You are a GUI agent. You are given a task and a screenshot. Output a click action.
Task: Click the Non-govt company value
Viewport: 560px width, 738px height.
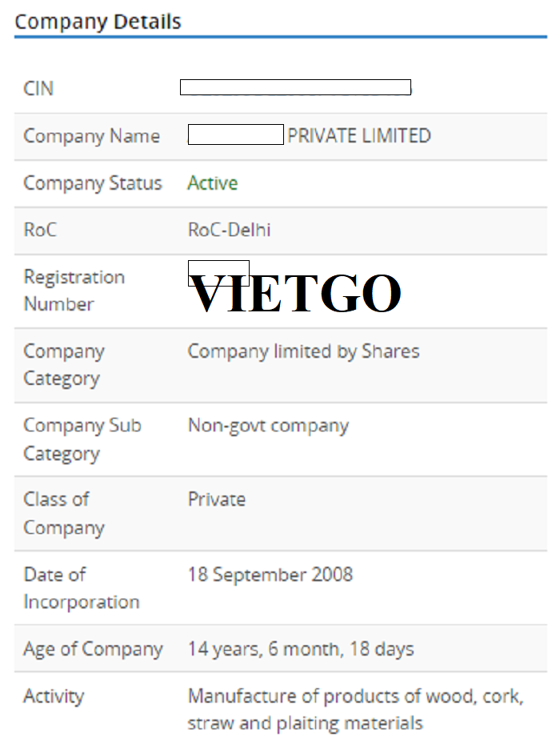pos(268,426)
